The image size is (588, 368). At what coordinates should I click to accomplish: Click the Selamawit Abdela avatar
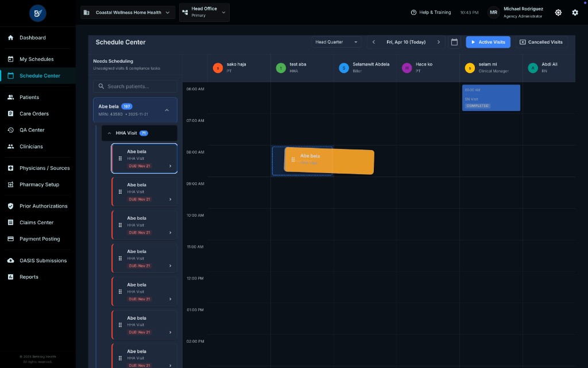pyautogui.click(x=344, y=68)
